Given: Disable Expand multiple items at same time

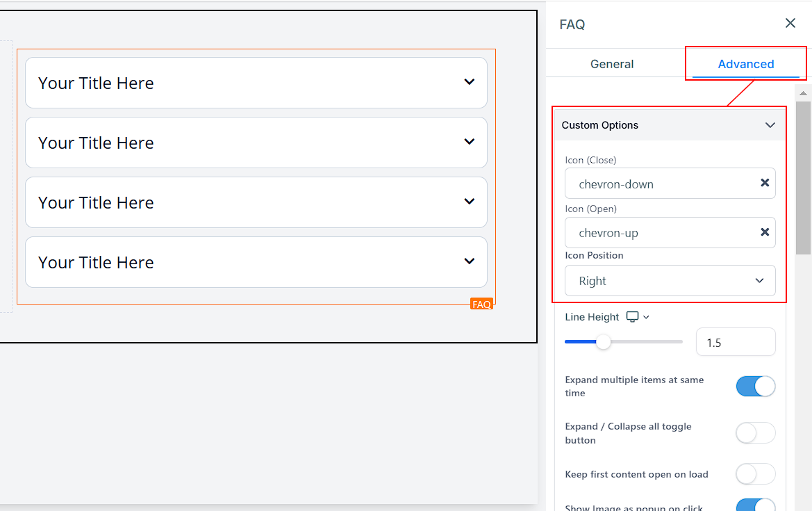Looking at the screenshot, I should pyautogui.click(x=755, y=387).
